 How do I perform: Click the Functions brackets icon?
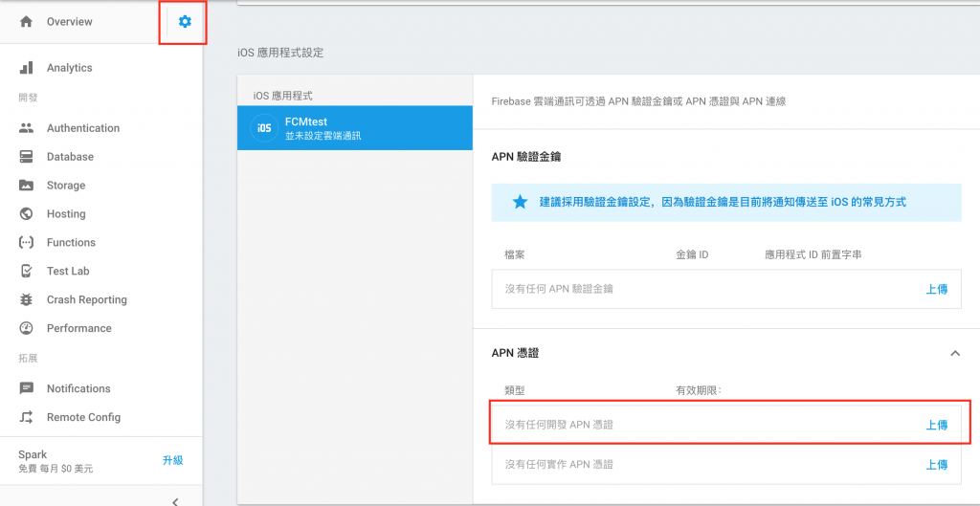(x=26, y=242)
